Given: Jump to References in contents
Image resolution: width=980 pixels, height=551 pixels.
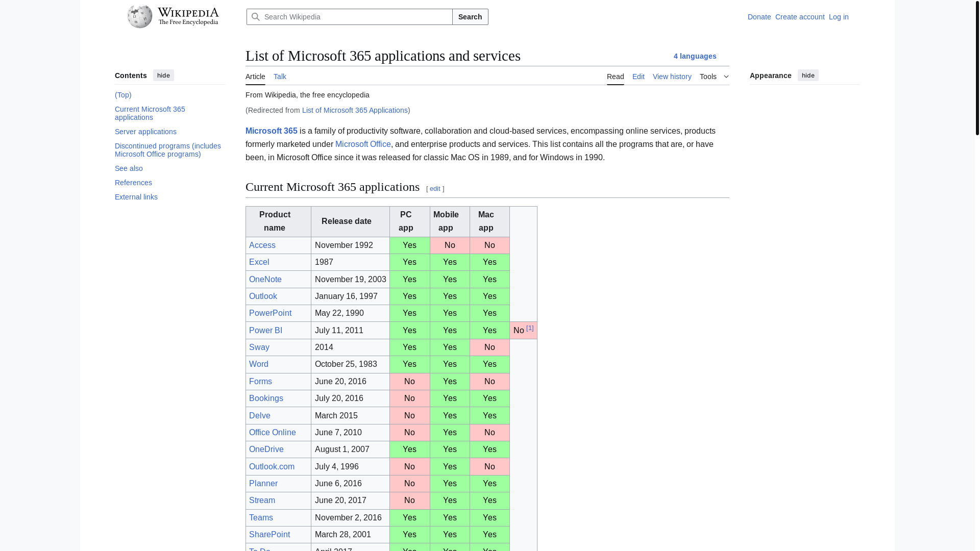Looking at the screenshot, I should 133,183.
